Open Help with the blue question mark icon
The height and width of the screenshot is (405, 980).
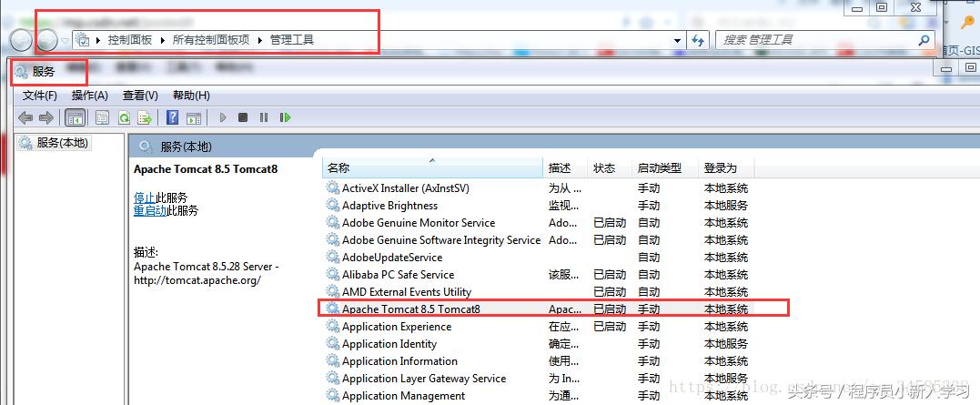173,116
